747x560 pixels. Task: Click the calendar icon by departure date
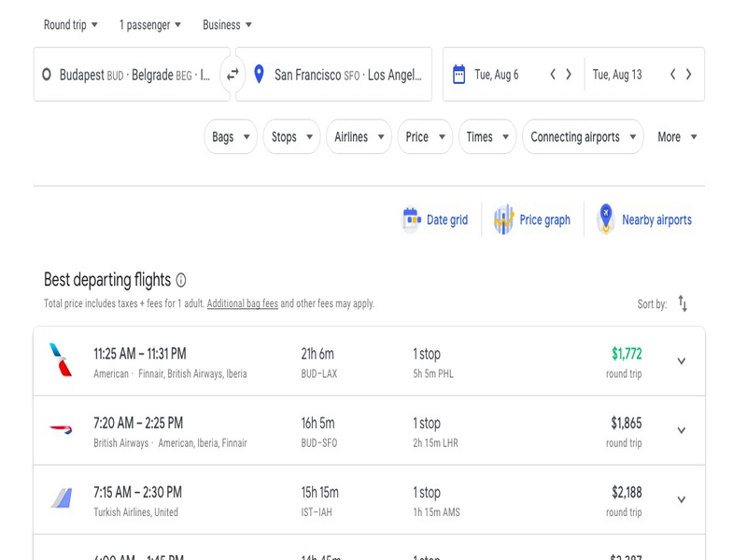tap(458, 75)
